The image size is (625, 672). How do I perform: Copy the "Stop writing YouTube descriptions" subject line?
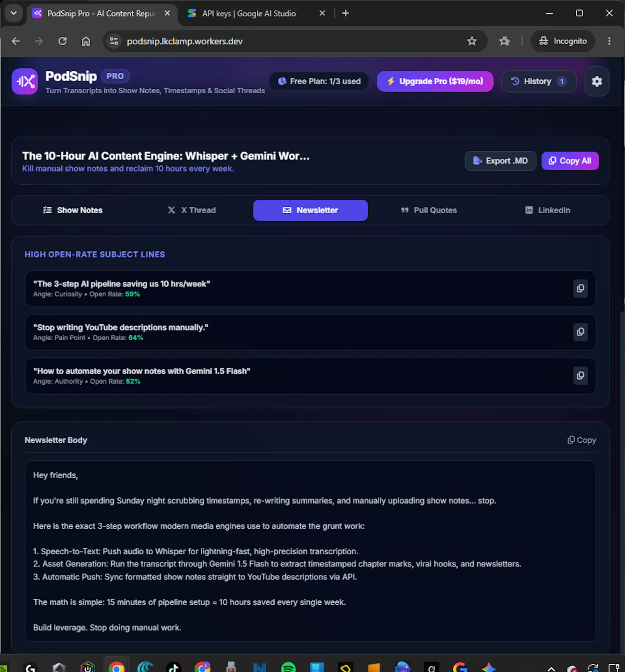[580, 332]
